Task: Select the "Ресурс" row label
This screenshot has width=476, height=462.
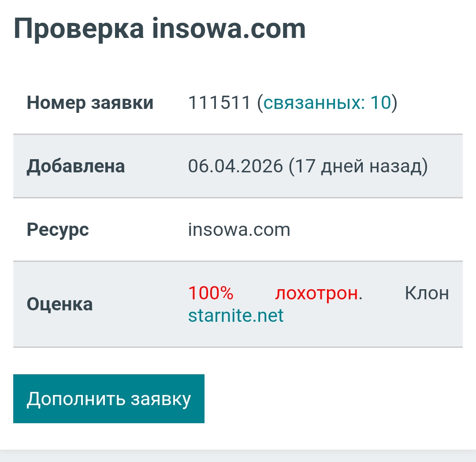Action: 58,230
